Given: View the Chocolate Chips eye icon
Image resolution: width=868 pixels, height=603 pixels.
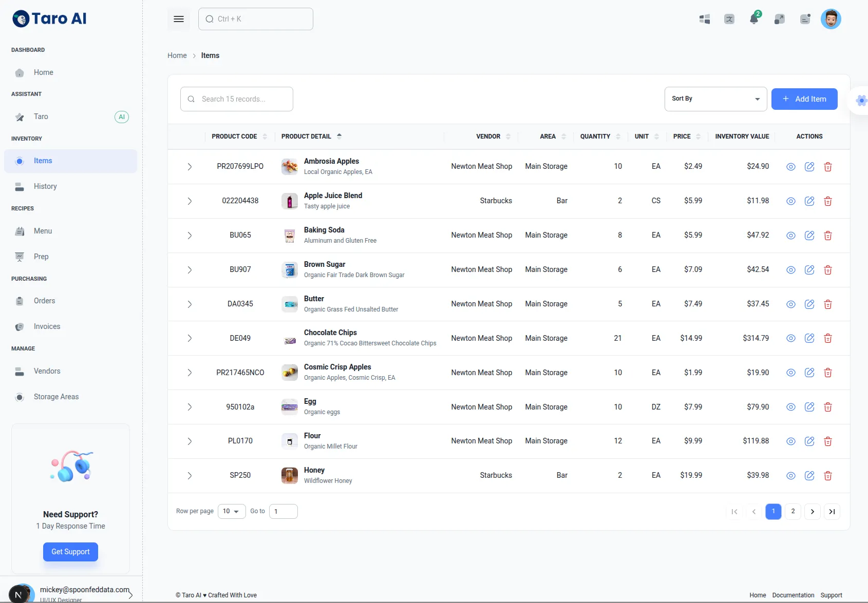Looking at the screenshot, I should pos(790,338).
